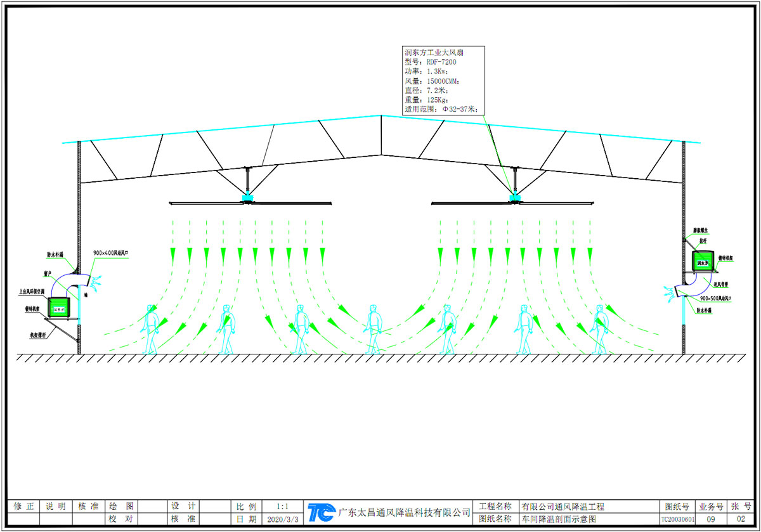The height and width of the screenshot is (532, 761).
Task: Select the rightmost walking person figure
Action: pyautogui.click(x=599, y=329)
